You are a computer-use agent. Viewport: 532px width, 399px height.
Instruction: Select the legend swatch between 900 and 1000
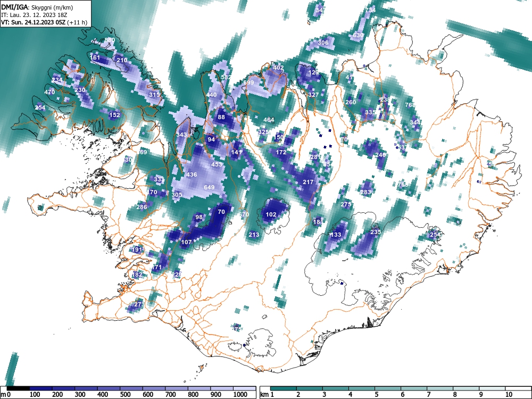[222, 388]
